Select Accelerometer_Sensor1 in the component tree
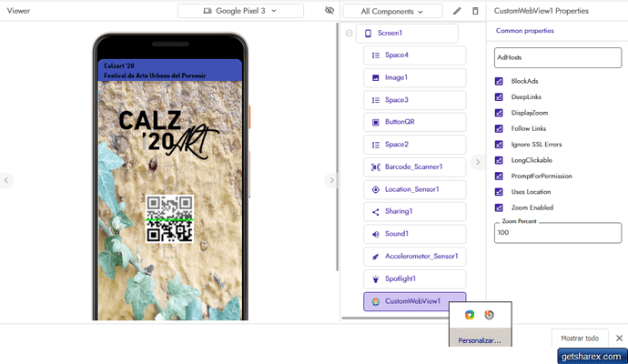Viewport: 628px width, 364px height. (x=414, y=257)
